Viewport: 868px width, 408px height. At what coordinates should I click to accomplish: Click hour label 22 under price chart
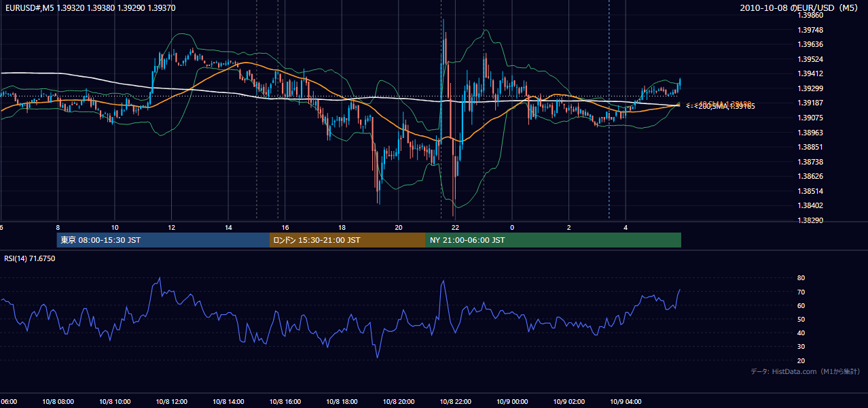coord(456,227)
